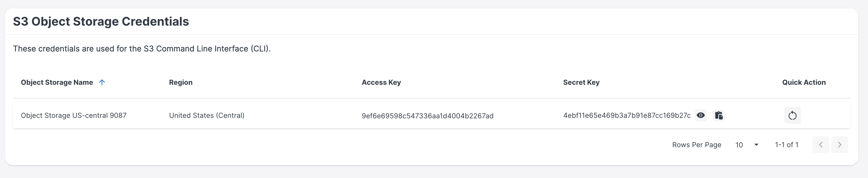The image size is (868, 178).
Task: Select the copy icon for Object Storage US-central 9087
Action: 719,115
